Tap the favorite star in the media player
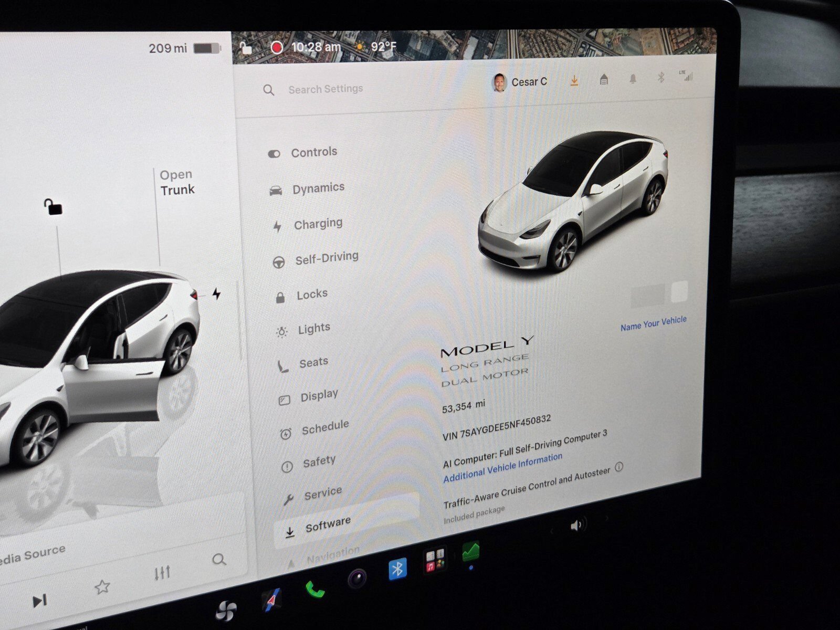This screenshot has height=630, width=840. [x=102, y=586]
